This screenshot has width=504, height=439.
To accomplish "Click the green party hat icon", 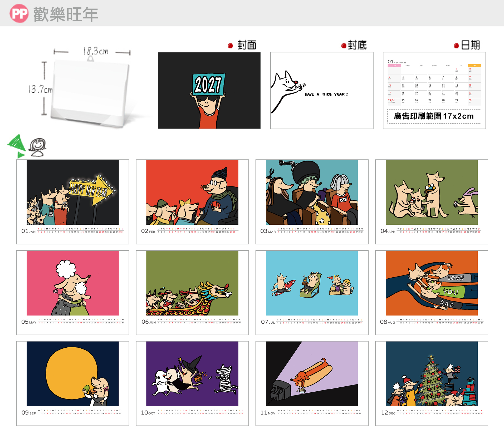I will tap(16, 146).
